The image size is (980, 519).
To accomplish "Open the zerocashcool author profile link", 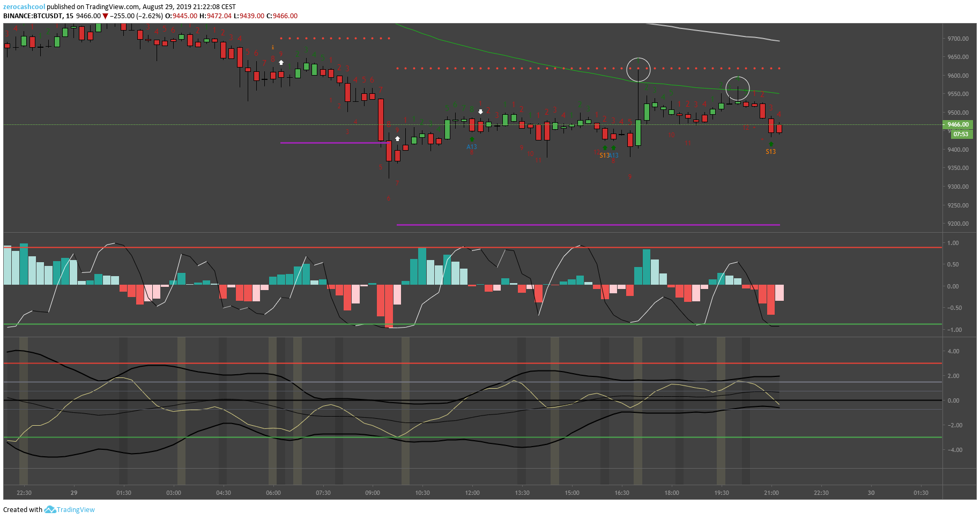I will 24,7.
